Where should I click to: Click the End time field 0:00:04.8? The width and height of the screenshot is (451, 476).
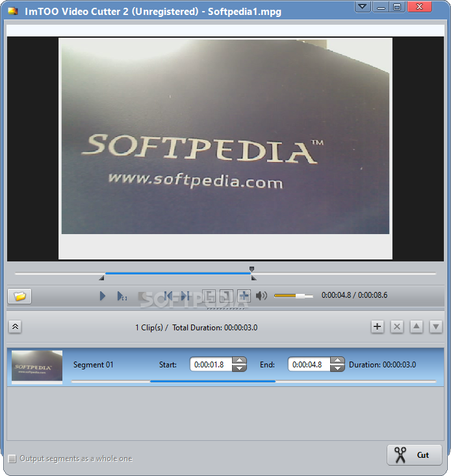(x=309, y=364)
